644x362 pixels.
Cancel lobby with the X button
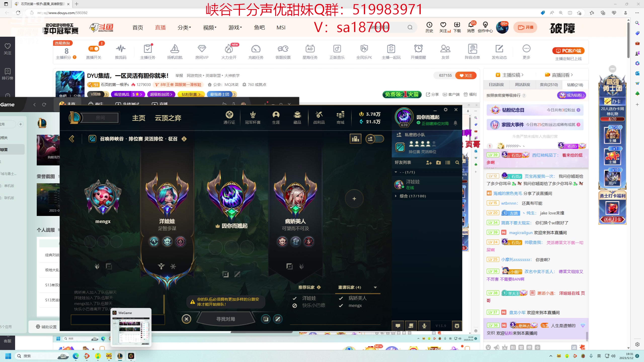click(x=186, y=319)
